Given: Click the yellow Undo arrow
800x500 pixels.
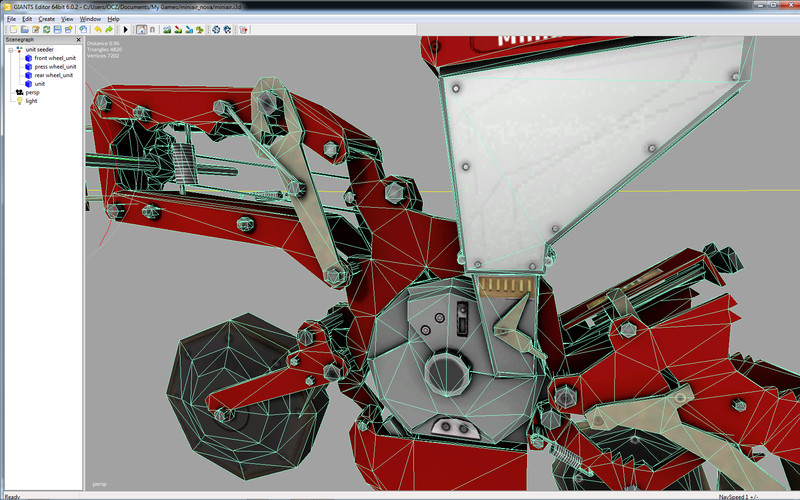Looking at the screenshot, I should coord(96,30).
